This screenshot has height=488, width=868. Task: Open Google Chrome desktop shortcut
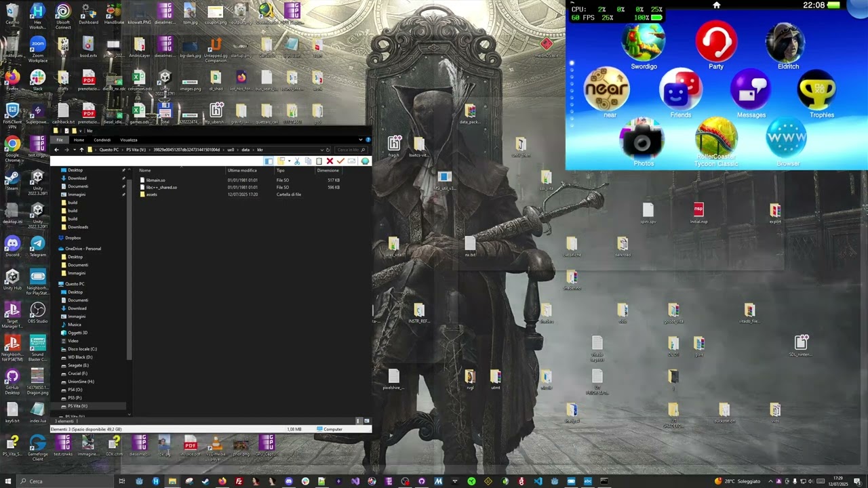click(x=12, y=147)
